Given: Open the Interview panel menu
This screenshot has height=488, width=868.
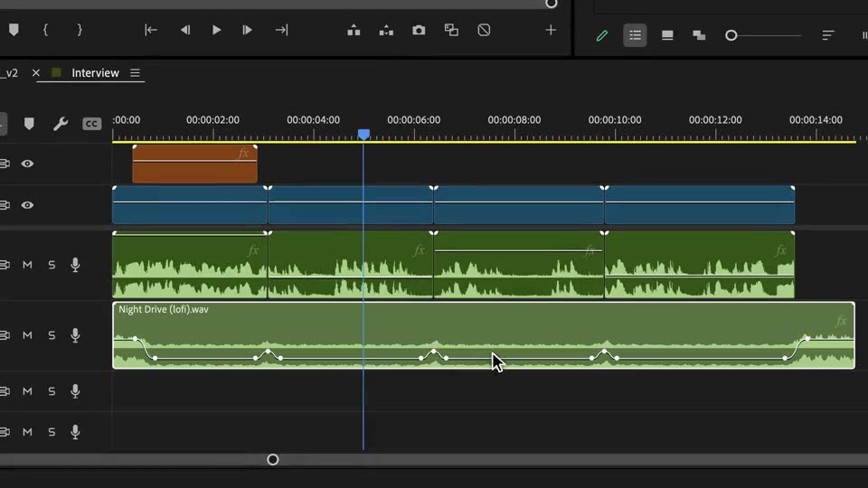Looking at the screenshot, I should [x=135, y=72].
